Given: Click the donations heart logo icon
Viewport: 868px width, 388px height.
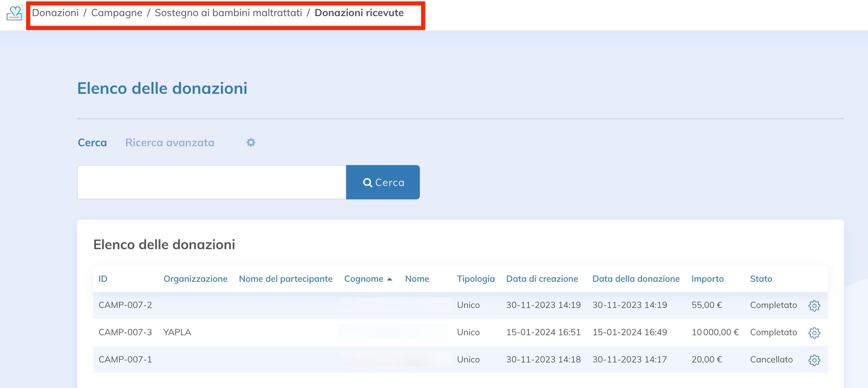Looking at the screenshot, I should click(x=14, y=13).
